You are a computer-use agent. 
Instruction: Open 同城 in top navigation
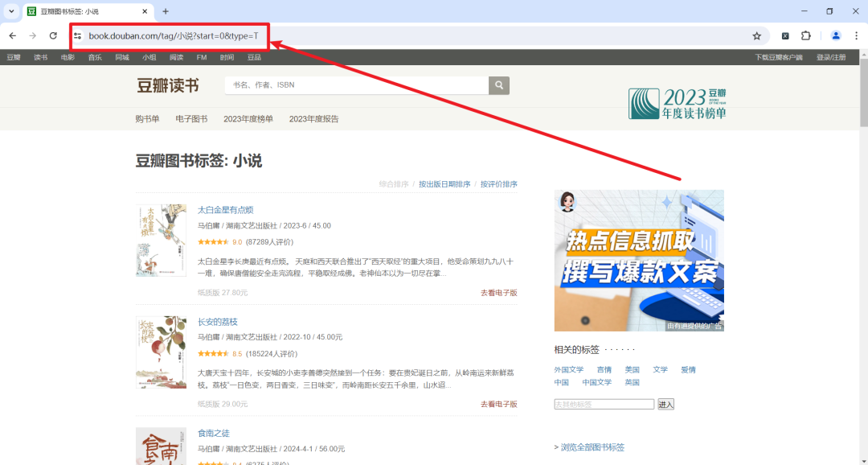(x=122, y=57)
